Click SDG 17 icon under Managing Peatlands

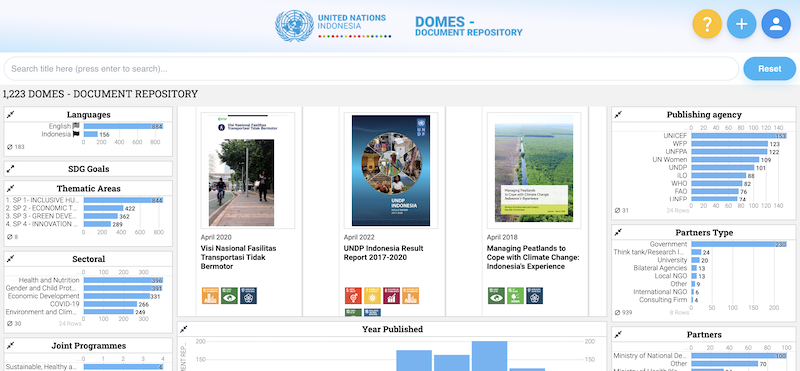click(535, 295)
